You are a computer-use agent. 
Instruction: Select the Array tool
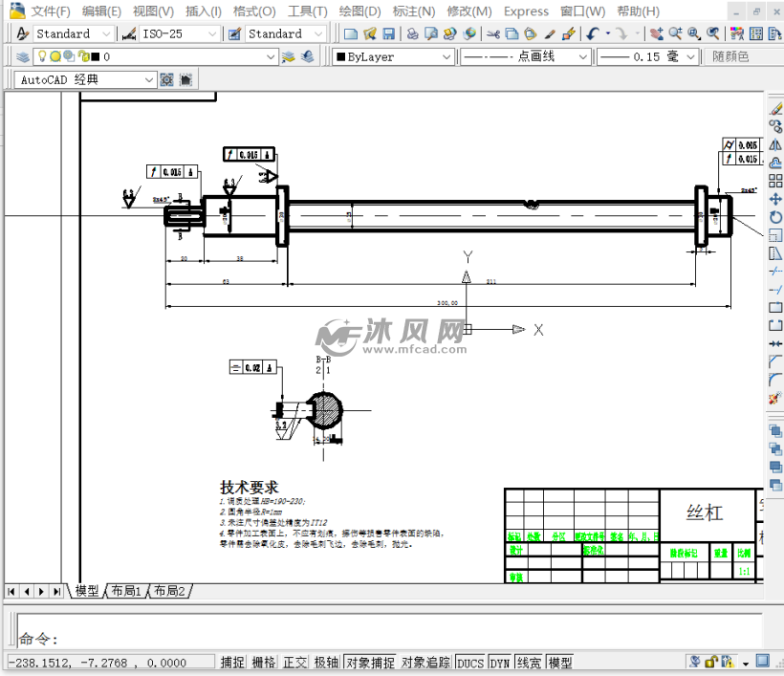(x=775, y=181)
